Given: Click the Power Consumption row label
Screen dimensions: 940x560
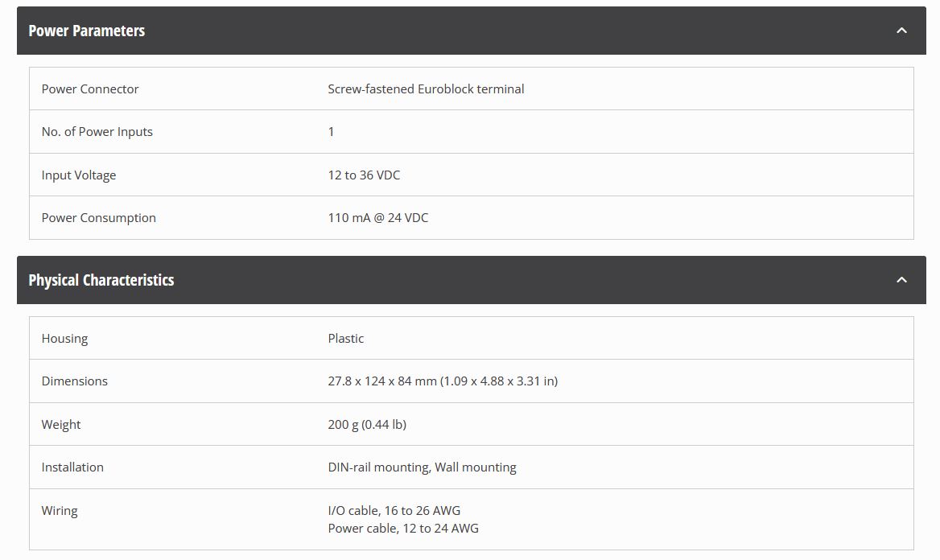Looking at the screenshot, I should [x=99, y=218].
